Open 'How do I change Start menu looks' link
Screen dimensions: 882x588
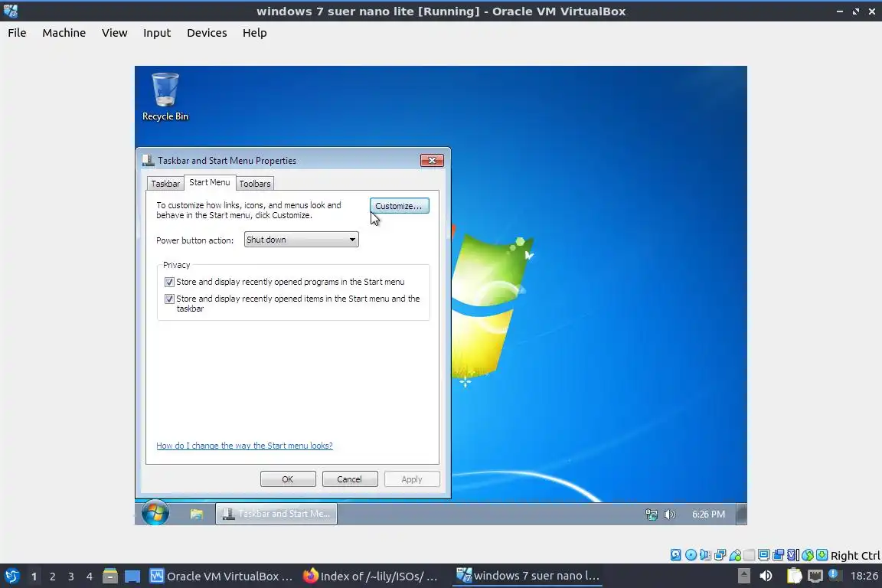click(x=244, y=446)
